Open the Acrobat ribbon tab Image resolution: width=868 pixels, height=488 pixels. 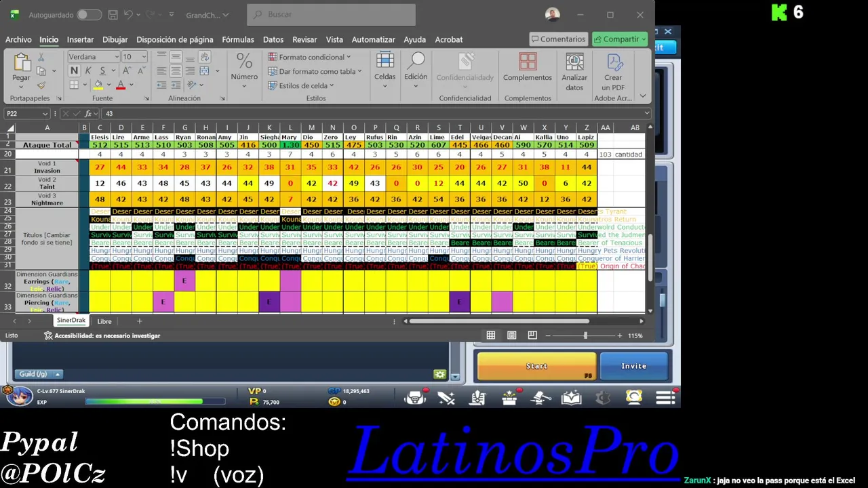449,39
